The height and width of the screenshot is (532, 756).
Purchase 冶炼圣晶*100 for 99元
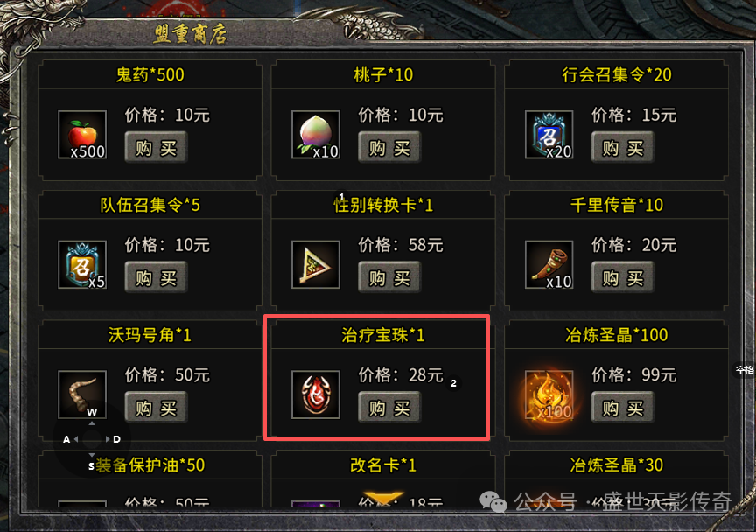tap(622, 408)
